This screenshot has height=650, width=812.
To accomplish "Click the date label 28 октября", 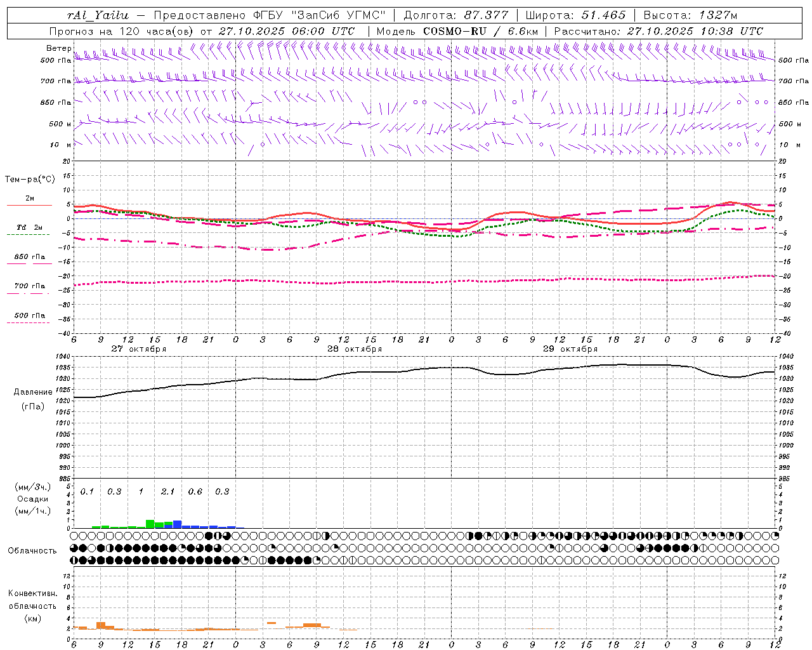I will tap(355, 349).
